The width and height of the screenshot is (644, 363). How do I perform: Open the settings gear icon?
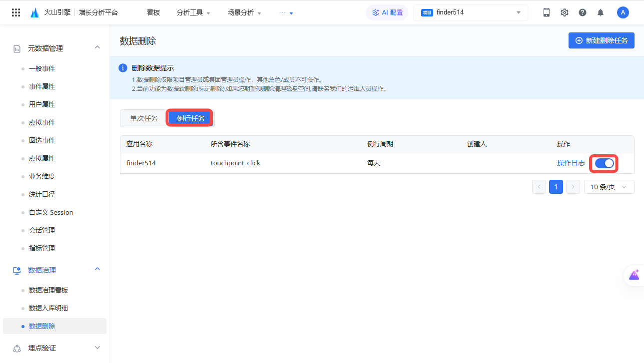(x=564, y=12)
